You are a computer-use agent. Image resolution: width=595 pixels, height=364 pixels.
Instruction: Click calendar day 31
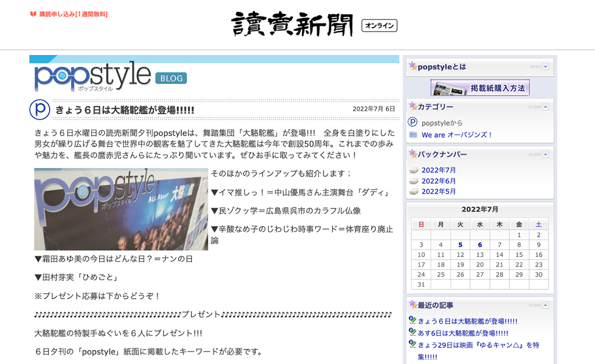(x=421, y=284)
